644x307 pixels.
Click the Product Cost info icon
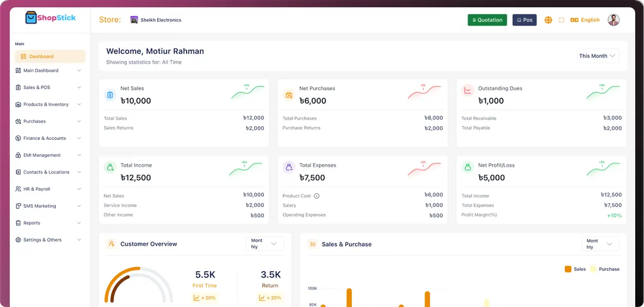click(x=316, y=196)
